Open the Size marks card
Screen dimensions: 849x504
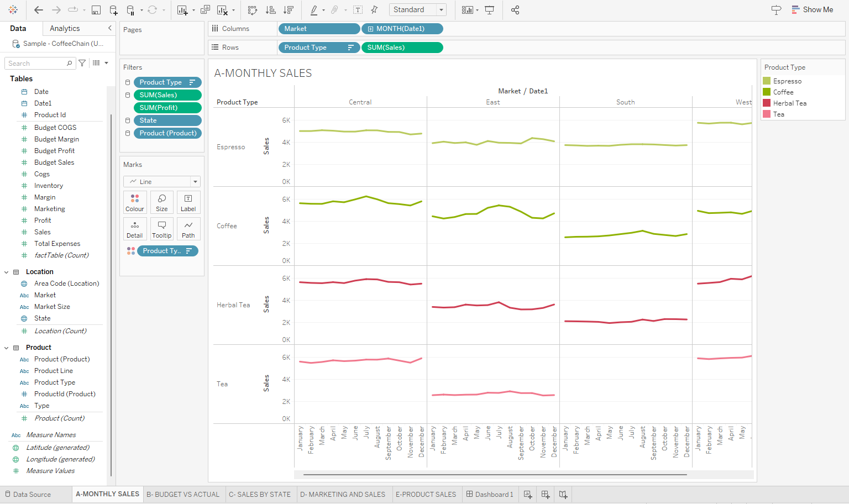(x=162, y=202)
